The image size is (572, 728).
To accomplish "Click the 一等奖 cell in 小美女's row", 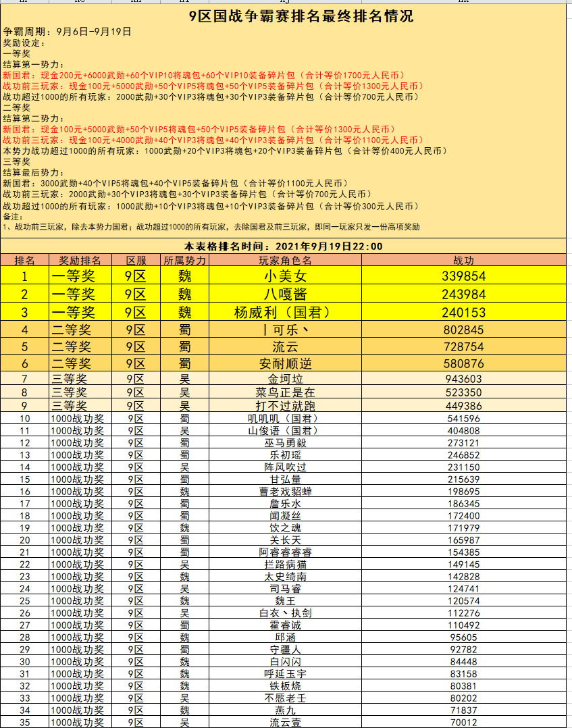I will pyautogui.click(x=80, y=276).
